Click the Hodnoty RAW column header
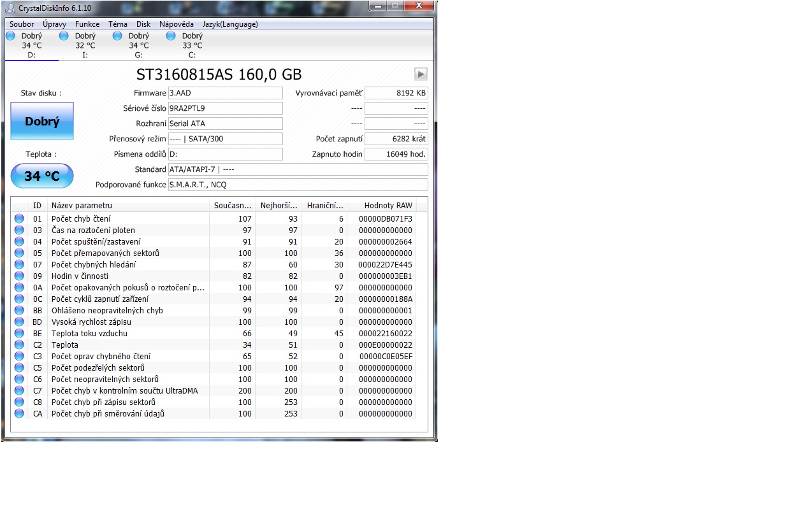Screen dimensions: 812x526 tap(381, 205)
